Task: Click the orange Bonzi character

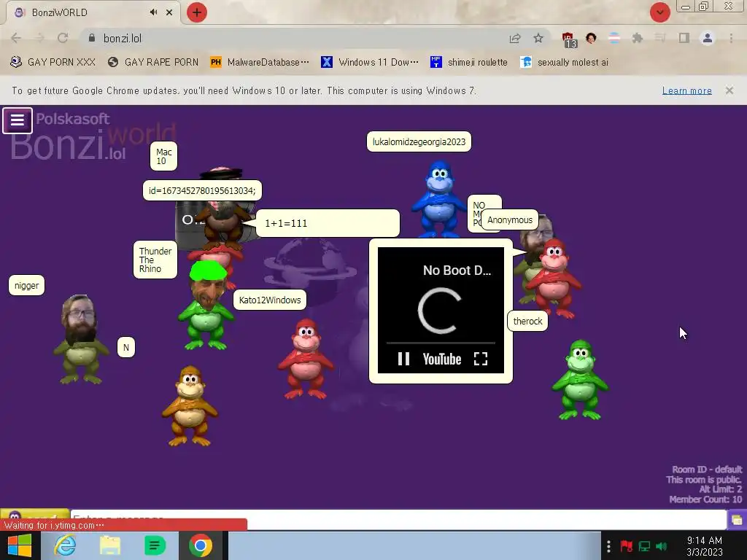Action: point(190,406)
